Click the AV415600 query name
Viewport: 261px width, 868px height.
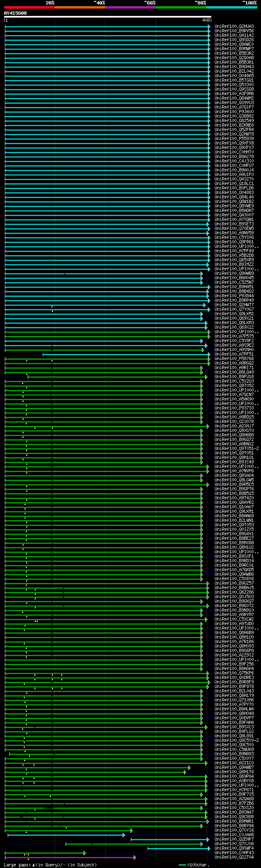pyautogui.click(x=15, y=13)
